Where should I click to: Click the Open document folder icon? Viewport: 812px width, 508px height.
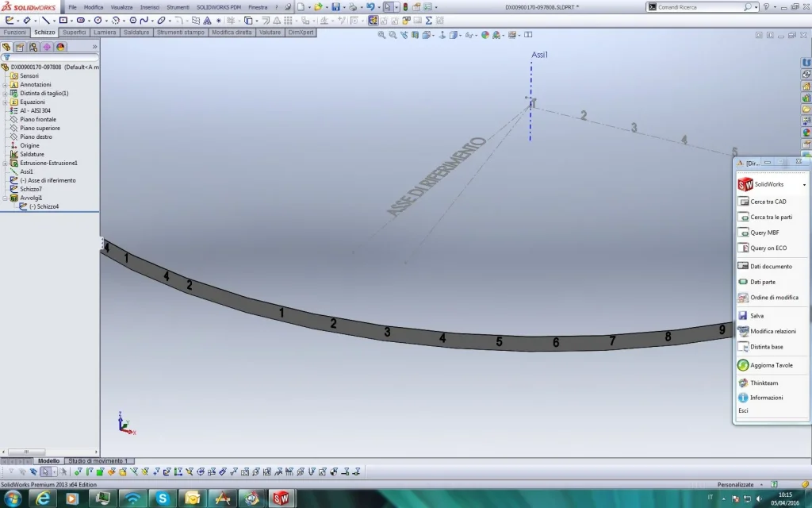318,6
